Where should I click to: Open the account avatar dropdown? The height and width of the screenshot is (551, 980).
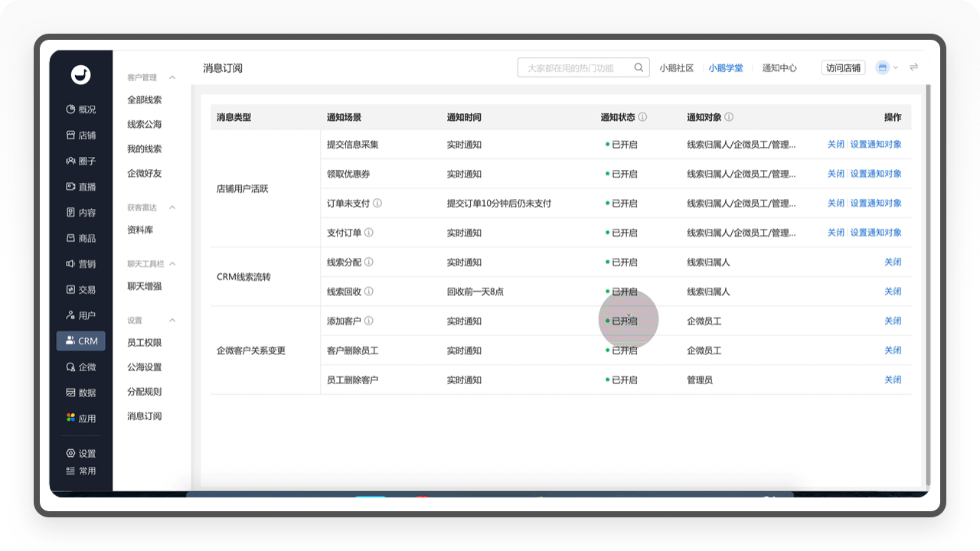[x=887, y=67]
